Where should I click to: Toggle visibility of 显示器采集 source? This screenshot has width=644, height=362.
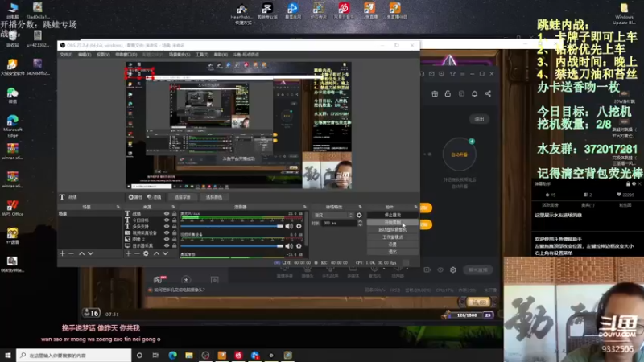(x=167, y=245)
